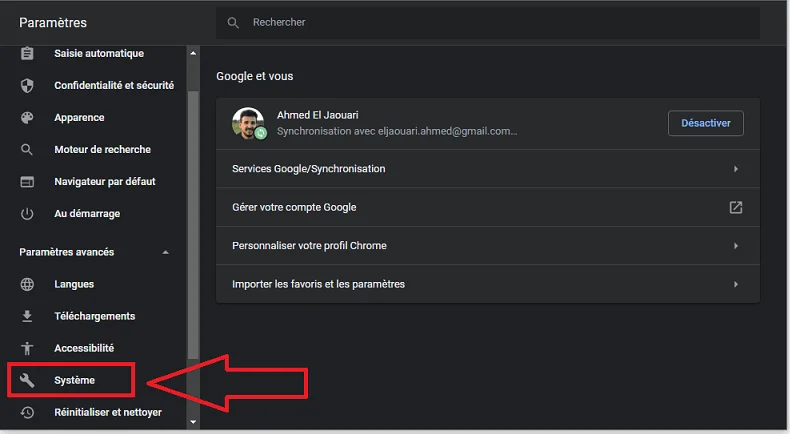Viewport: 790px width, 434px height.
Task: Click the sidebar vertical scrollbar thumb
Action: click(193, 225)
